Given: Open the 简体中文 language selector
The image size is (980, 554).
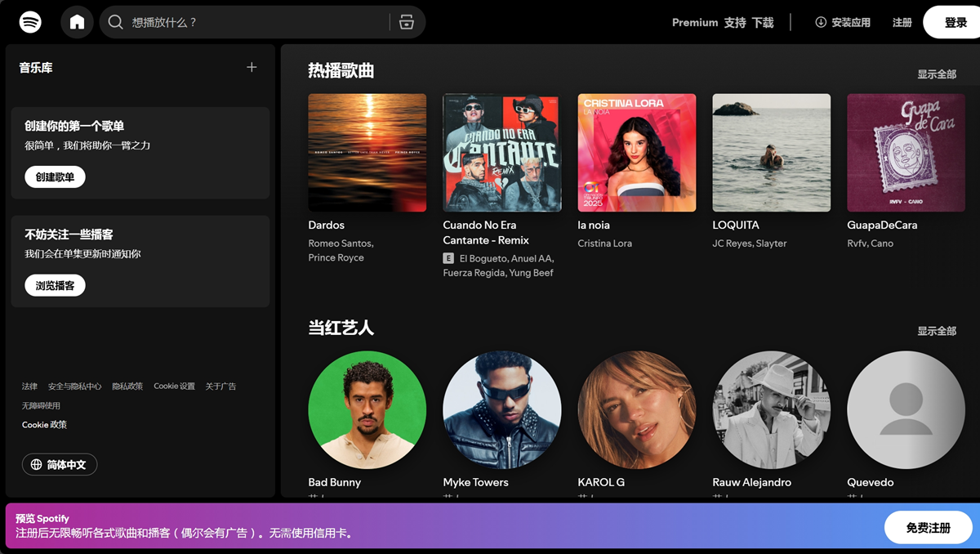Looking at the screenshot, I should 59,463.
